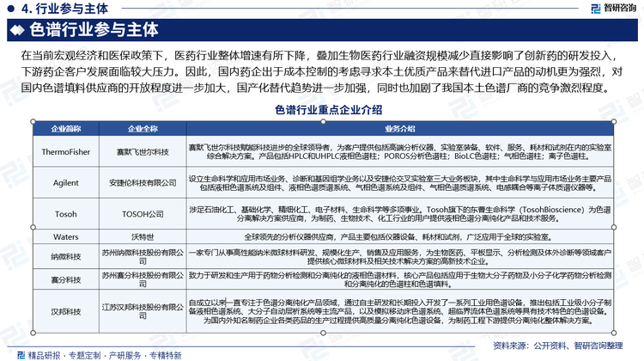Viewport: 644px width, 361px height.
Task: Select the 'TOSOH公司' cell
Action: point(143,214)
